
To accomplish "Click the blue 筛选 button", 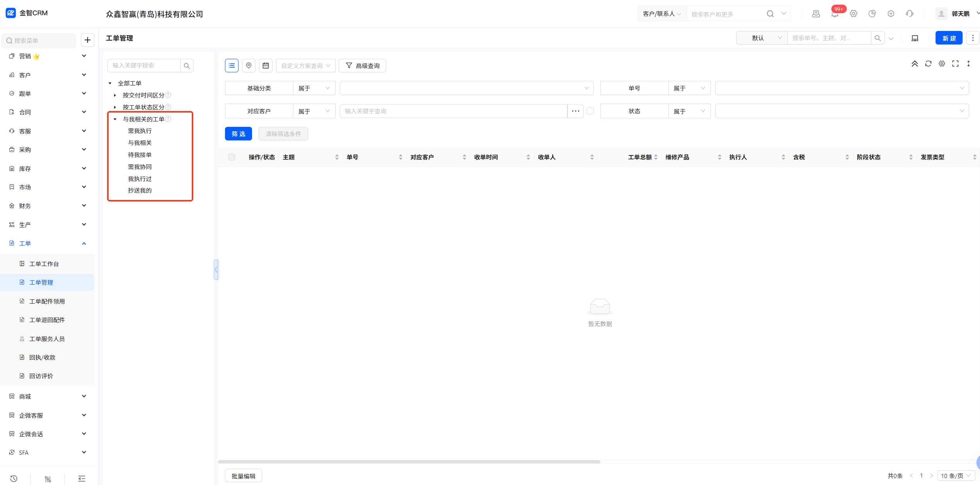I will [238, 134].
